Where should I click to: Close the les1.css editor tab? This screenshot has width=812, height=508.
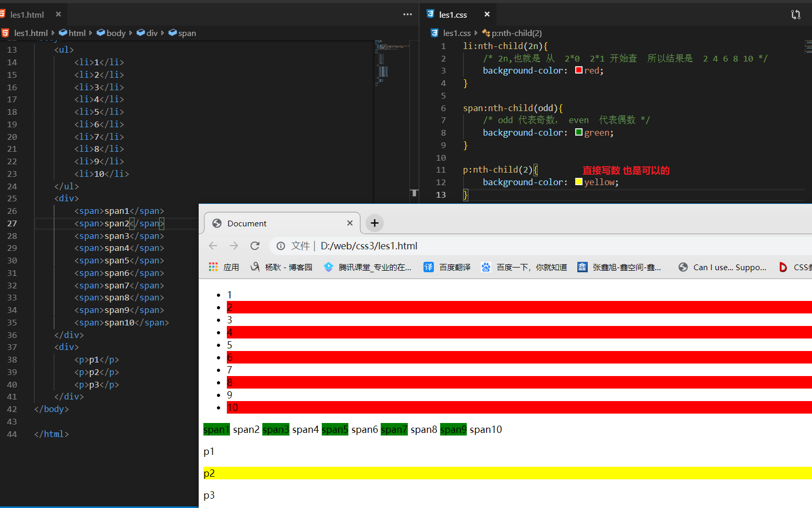point(487,15)
